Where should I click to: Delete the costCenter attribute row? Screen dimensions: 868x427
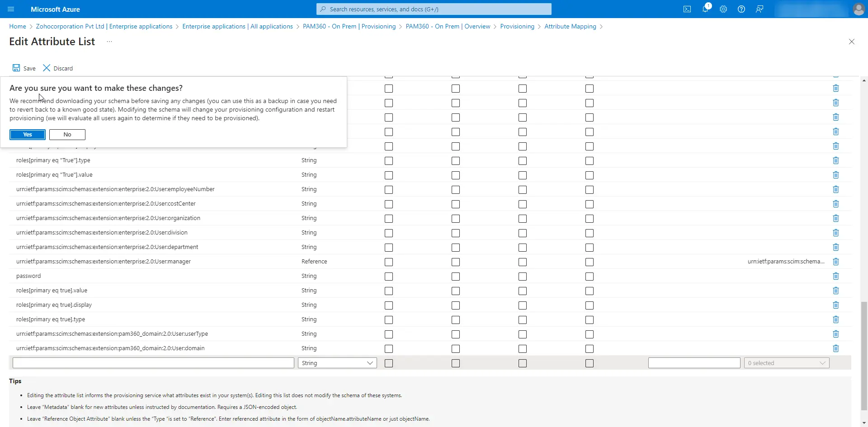click(836, 204)
